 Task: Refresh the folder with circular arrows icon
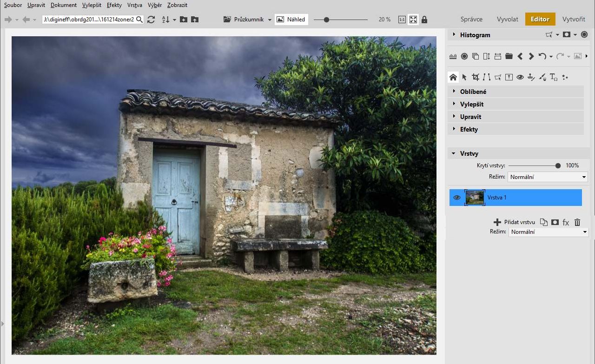151,20
